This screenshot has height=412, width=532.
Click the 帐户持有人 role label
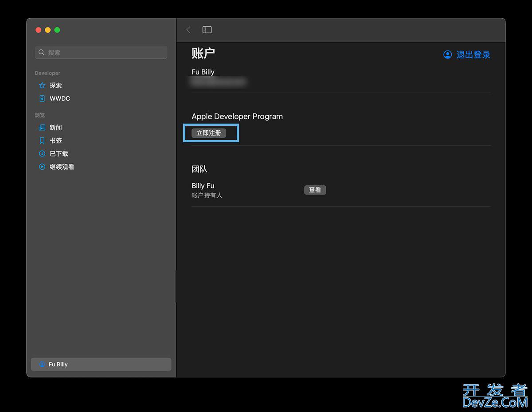(207, 195)
